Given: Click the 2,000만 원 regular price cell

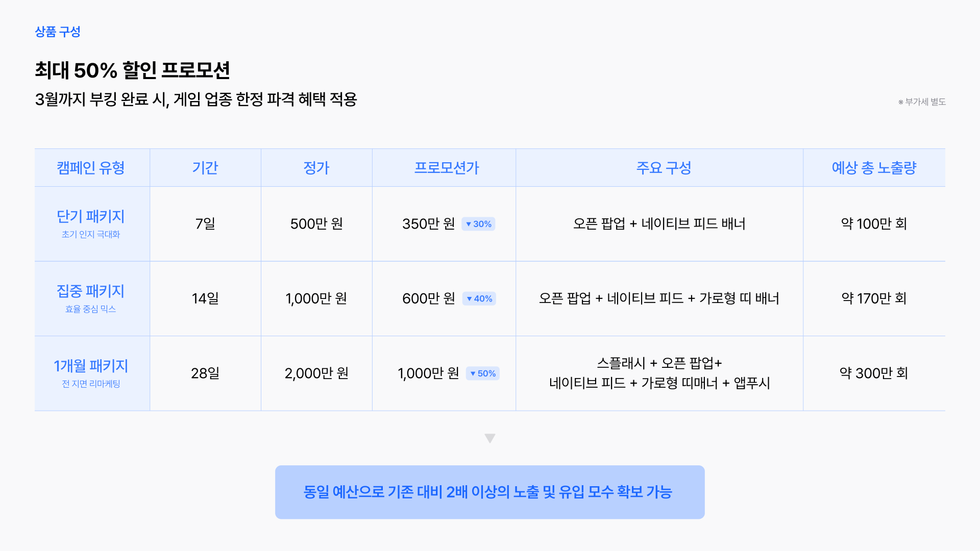Looking at the screenshot, I should point(316,373).
